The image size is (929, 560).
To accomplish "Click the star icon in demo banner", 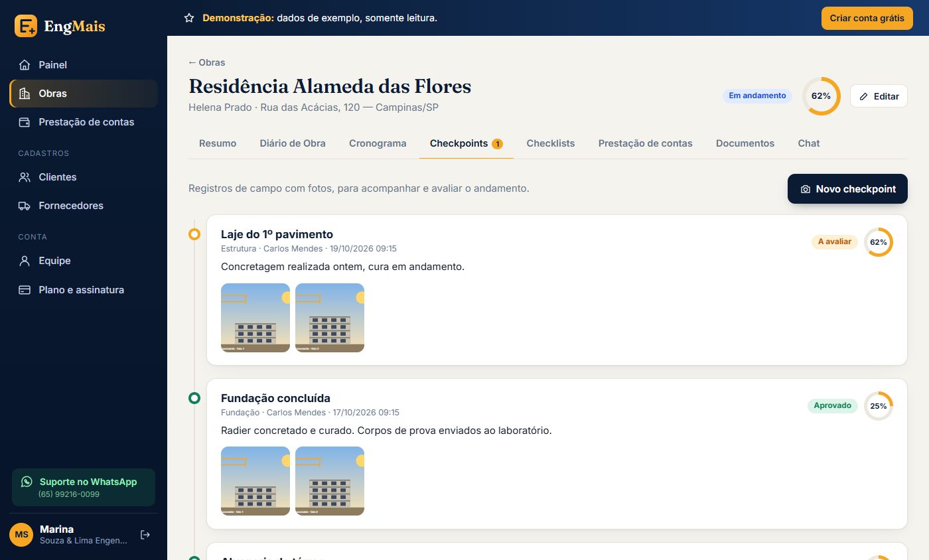I will [189, 18].
